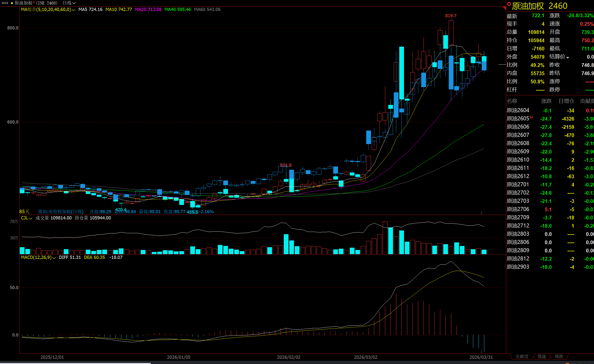The width and height of the screenshot is (594, 364).
Task: Select the 原油2706 contract row
Action: [x=518, y=209]
